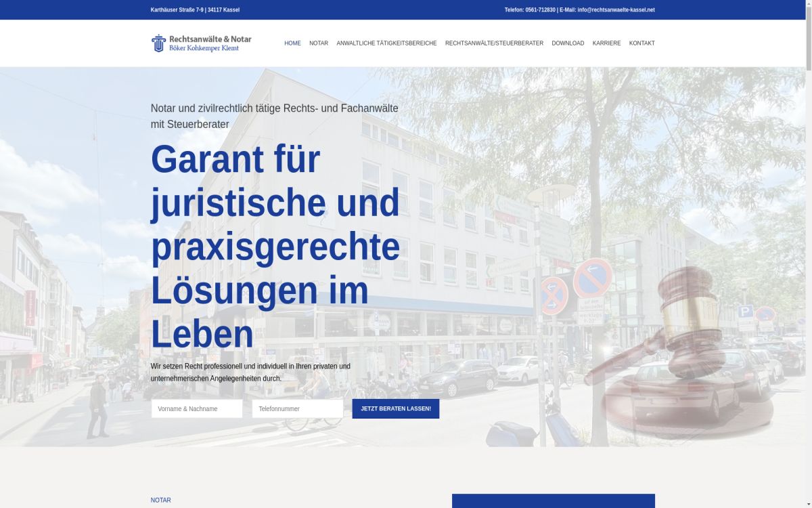Screen dimensions: 812x508
Task: Click the blue content box below the NOTAR heading
Action: tap(554, 504)
